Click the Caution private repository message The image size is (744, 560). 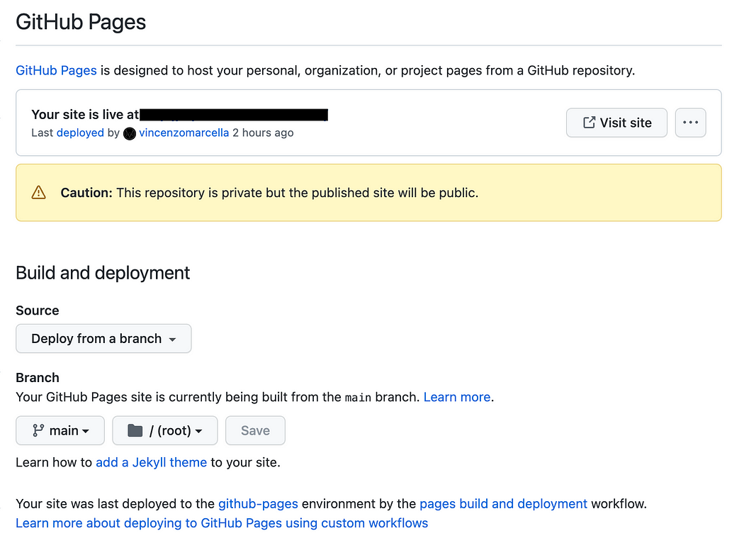tap(269, 193)
